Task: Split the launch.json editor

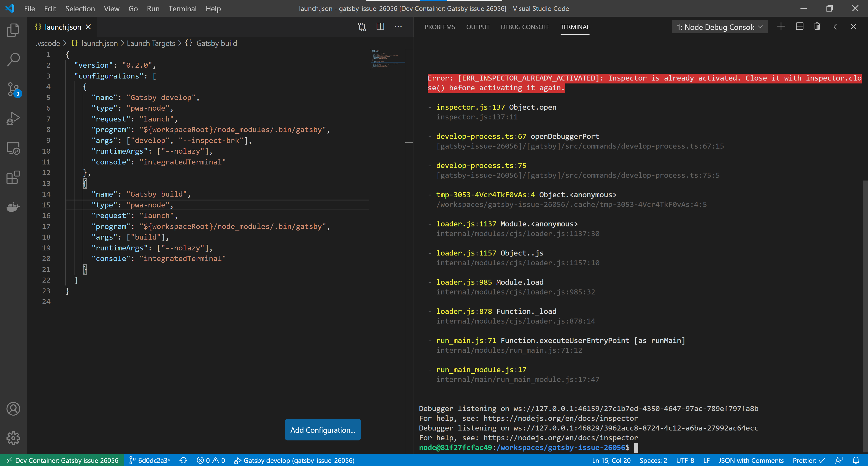Action: pos(380,27)
